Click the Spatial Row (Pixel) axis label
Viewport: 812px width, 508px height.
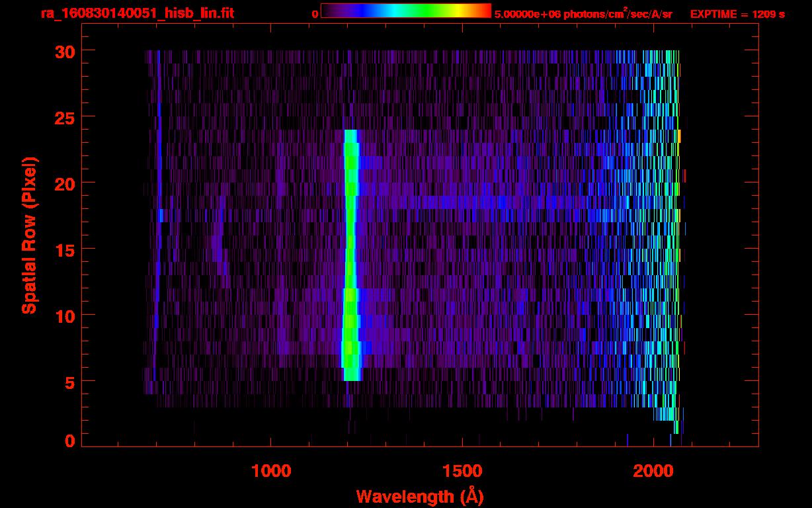point(29,236)
